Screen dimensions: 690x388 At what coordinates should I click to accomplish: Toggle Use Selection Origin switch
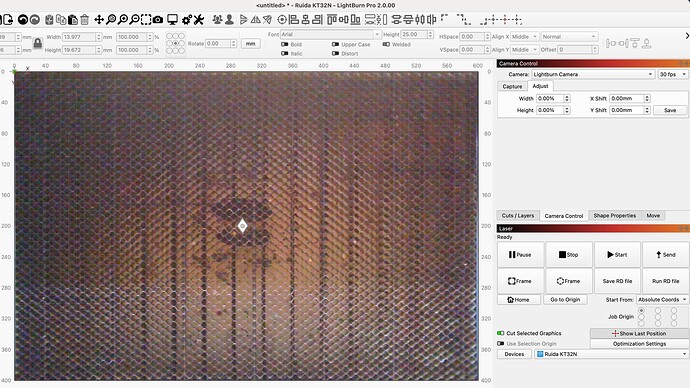(500, 344)
